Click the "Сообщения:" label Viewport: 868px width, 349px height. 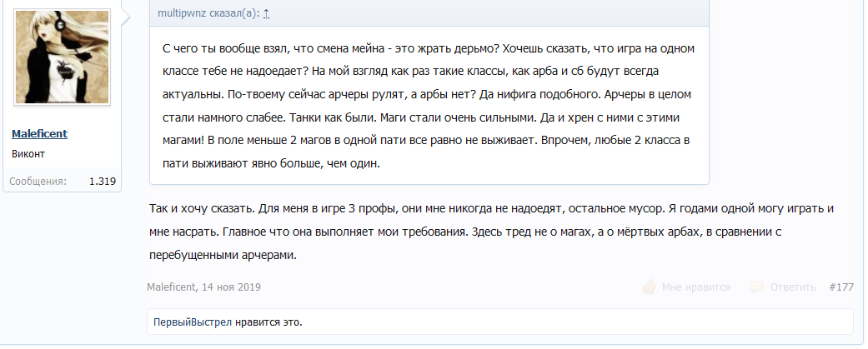(x=38, y=181)
